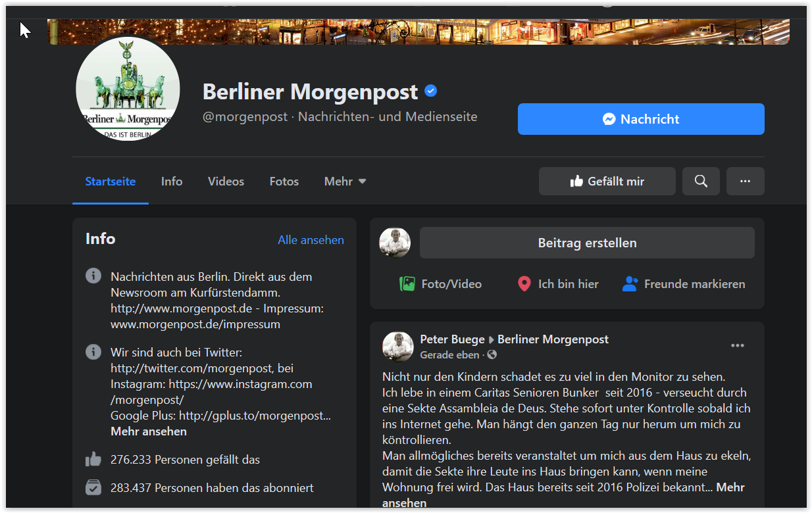Click the Beitrag erstellen field
This screenshot has height=513, width=812.
[587, 243]
